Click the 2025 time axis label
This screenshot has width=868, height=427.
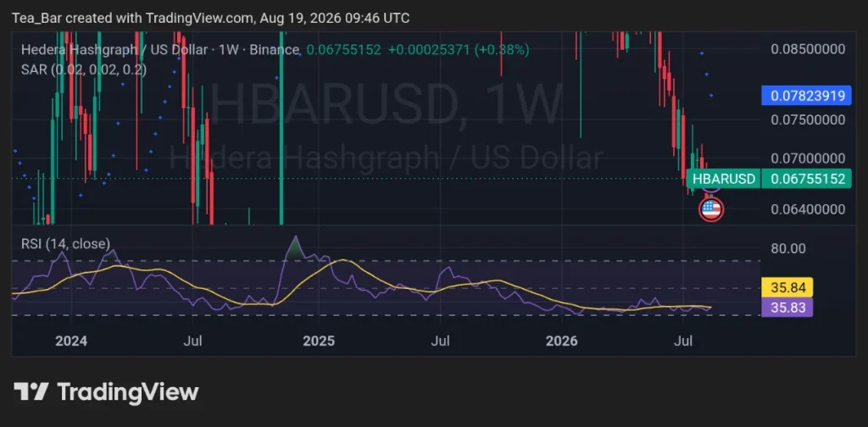click(x=319, y=341)
